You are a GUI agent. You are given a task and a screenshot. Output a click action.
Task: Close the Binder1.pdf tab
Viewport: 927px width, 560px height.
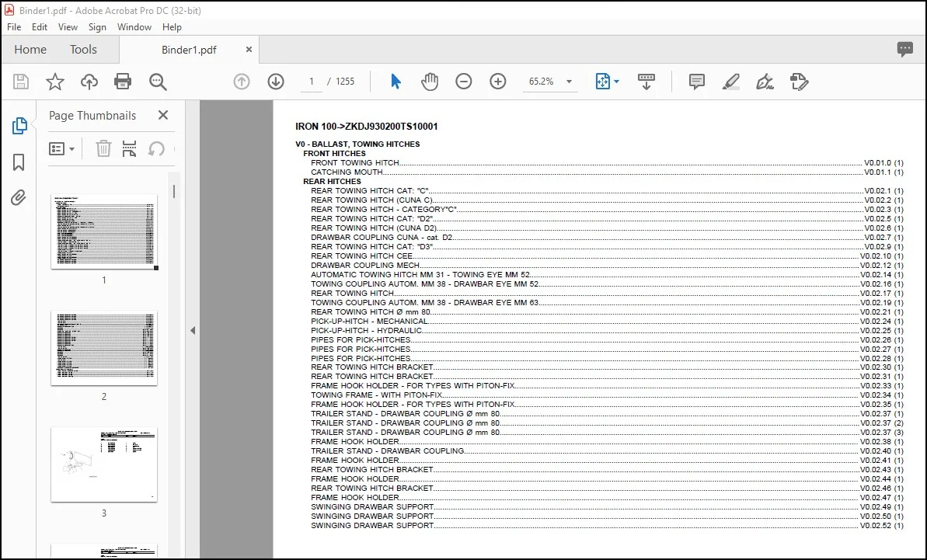pos(249,50)
